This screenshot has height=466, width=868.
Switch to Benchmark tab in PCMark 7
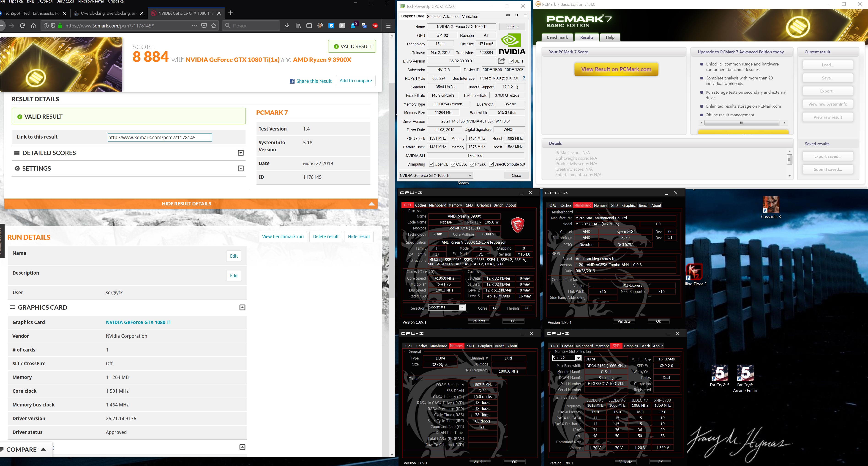click(557, 37)
